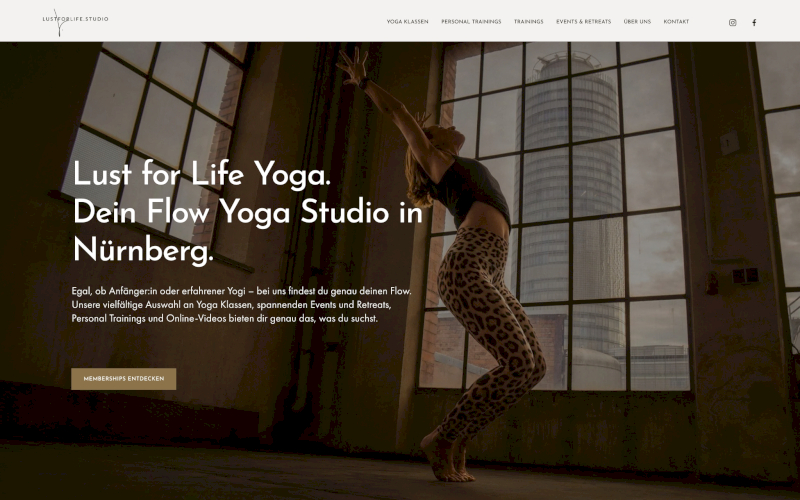
Task: Click the double wall socket on right wall
Action: pos(745,276)
